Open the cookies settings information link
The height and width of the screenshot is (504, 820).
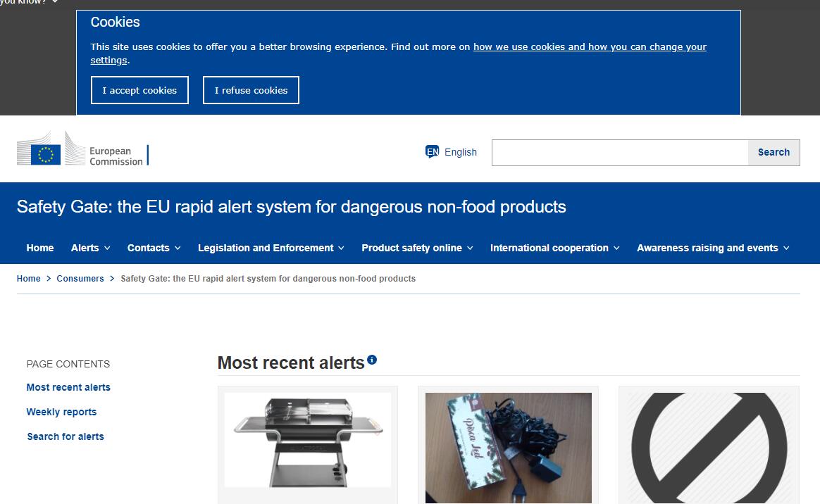589,47
